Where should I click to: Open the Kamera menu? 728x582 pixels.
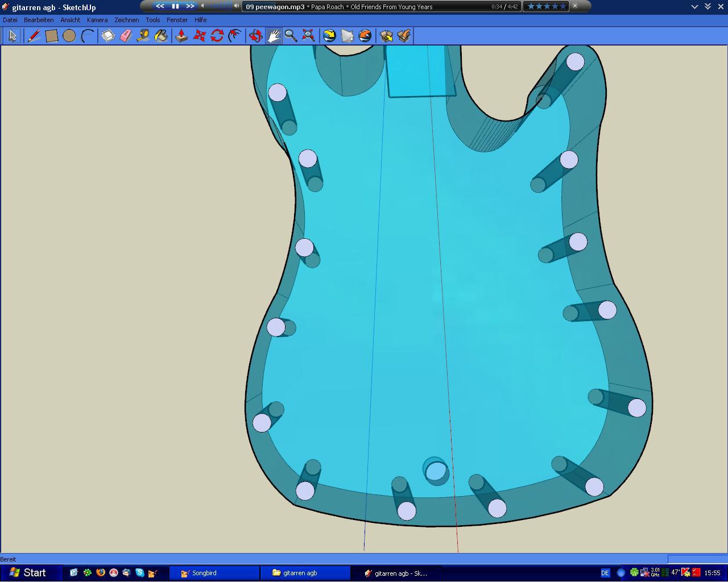tap(97, 20)
